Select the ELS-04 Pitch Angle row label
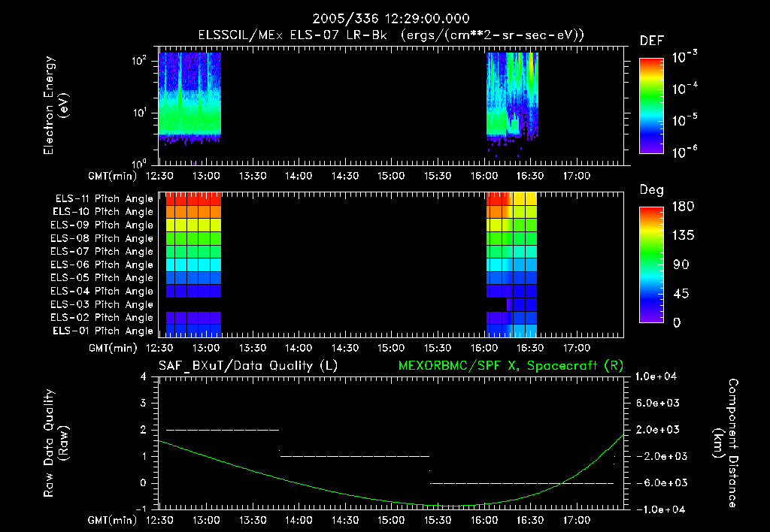Screen dimensions: 770x532 coord(102,291)
